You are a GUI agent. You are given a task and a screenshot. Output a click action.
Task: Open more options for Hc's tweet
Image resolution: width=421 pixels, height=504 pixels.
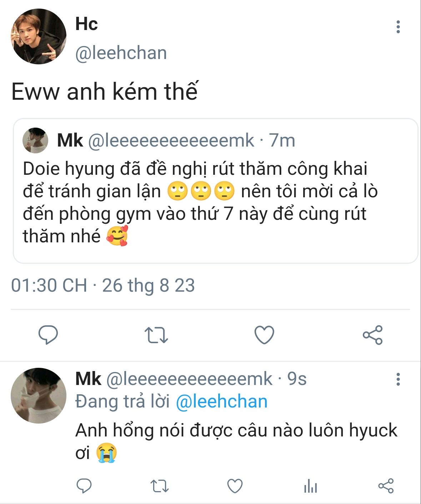tap(398, 27)
